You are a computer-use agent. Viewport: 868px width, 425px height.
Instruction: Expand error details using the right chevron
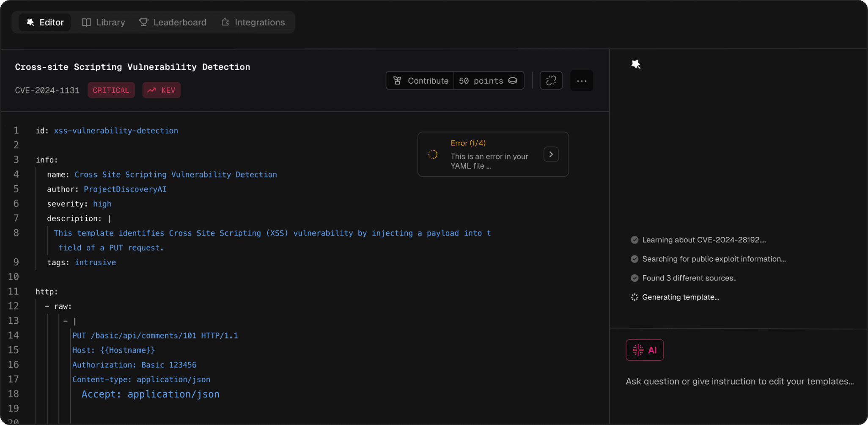click(x=551, y=154)
